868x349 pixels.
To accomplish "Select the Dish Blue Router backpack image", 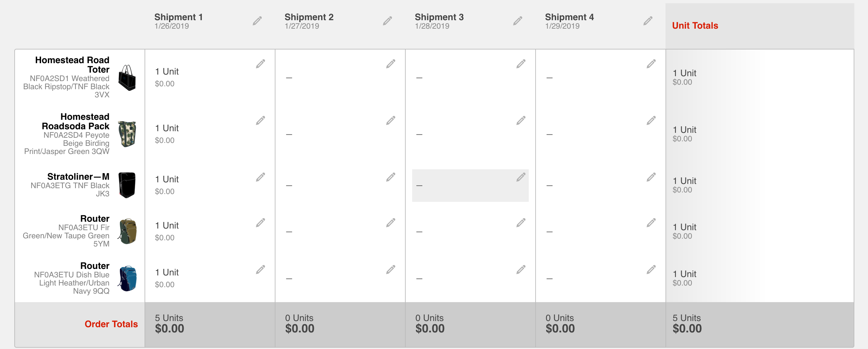I will pos(128,279).
